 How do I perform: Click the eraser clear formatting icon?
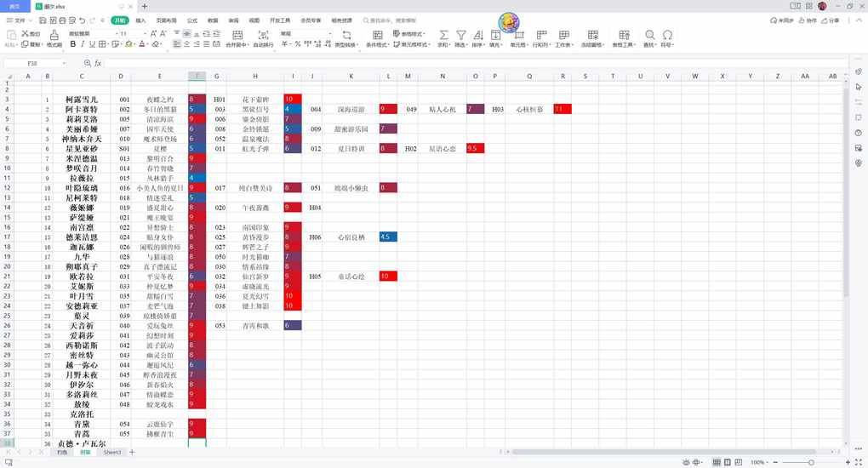[156, 43]
